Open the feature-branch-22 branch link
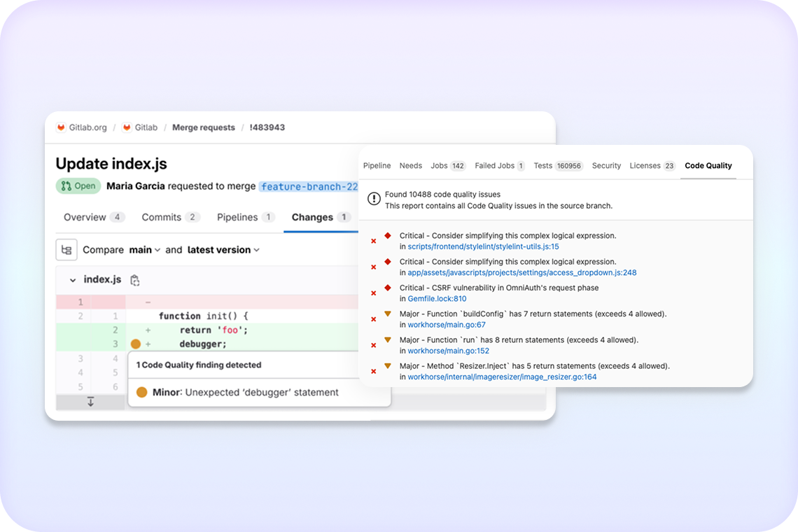Screen dimensions: 798x532 [x=309, y=186]
